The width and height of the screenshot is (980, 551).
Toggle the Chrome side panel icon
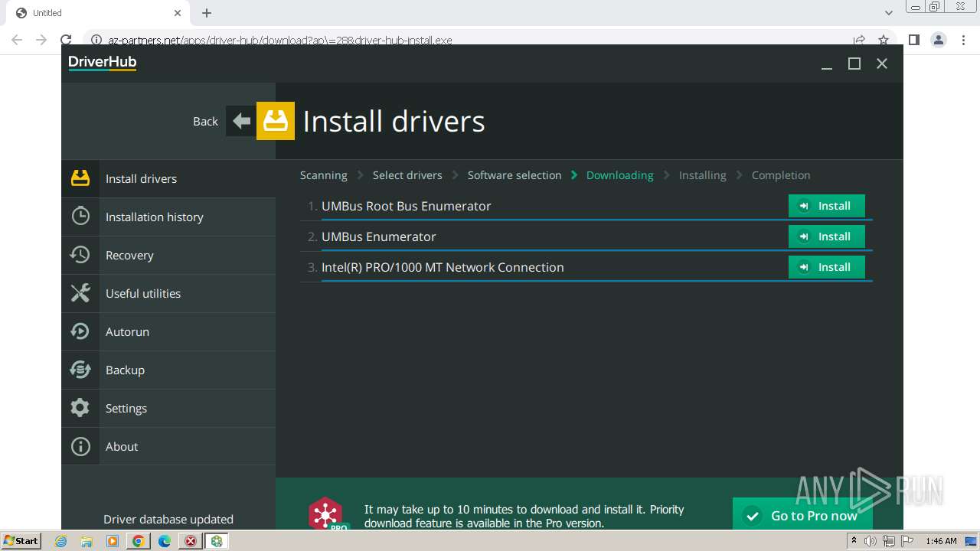914,40
